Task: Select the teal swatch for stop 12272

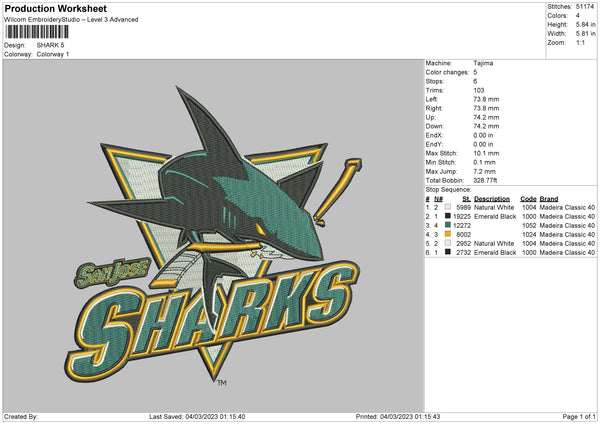Action: [446, 226]
